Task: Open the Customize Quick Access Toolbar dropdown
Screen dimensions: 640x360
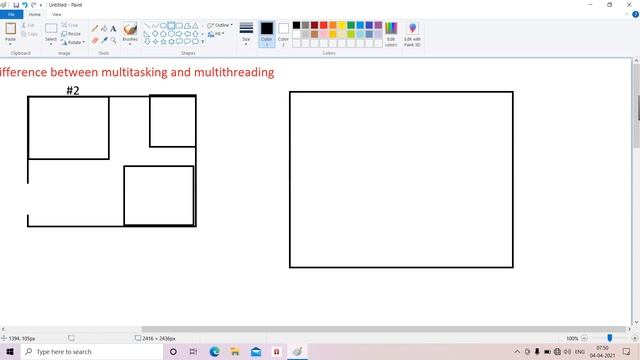Action: coord(41,5)
